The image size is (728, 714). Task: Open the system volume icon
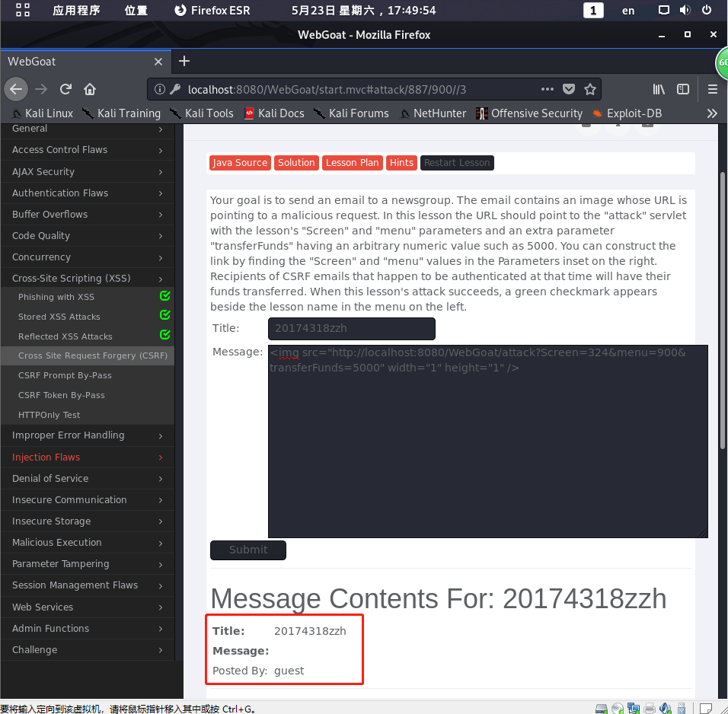pos(685,10)
